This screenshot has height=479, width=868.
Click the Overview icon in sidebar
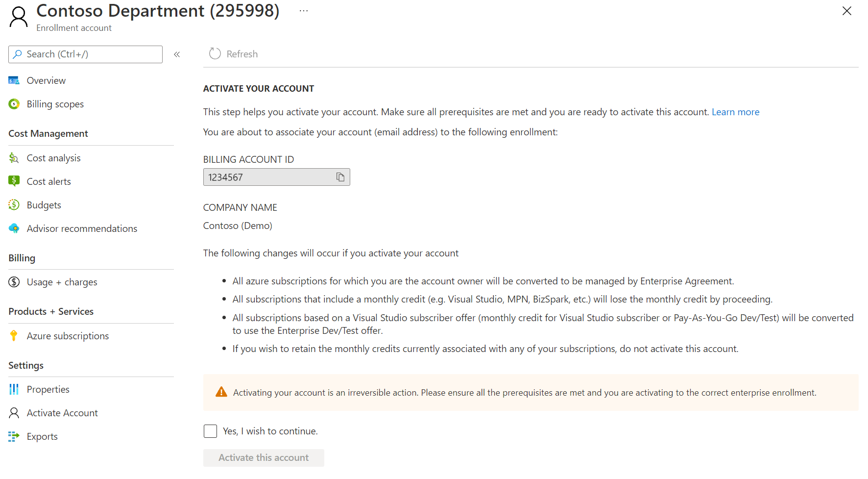click(14, 80)
